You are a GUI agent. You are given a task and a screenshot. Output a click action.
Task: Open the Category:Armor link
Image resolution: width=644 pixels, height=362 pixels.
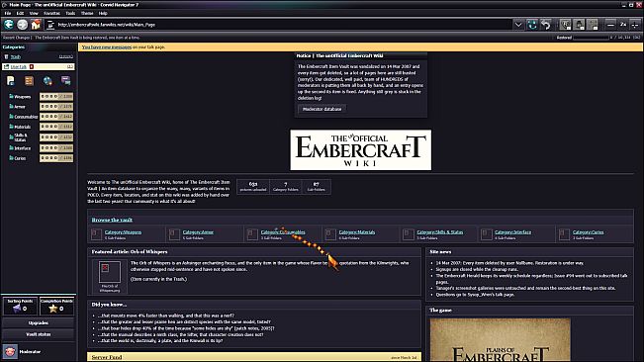[198, 232]
